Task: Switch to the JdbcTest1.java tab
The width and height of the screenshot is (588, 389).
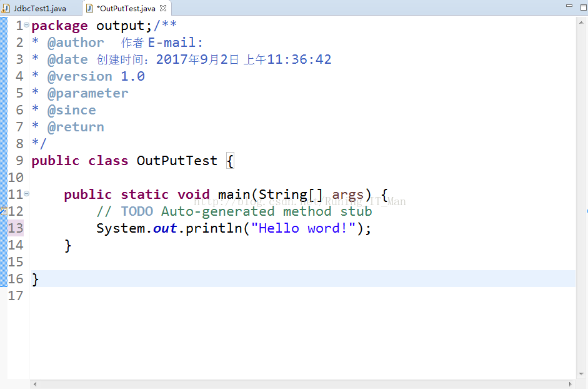Action: tap(39, 9)
